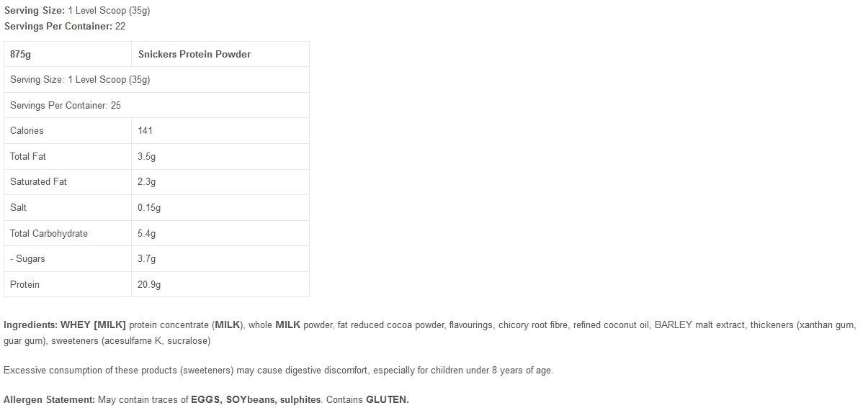Click the 5.4g carbohydrate value
868x413 pixels.
(147, 233)
